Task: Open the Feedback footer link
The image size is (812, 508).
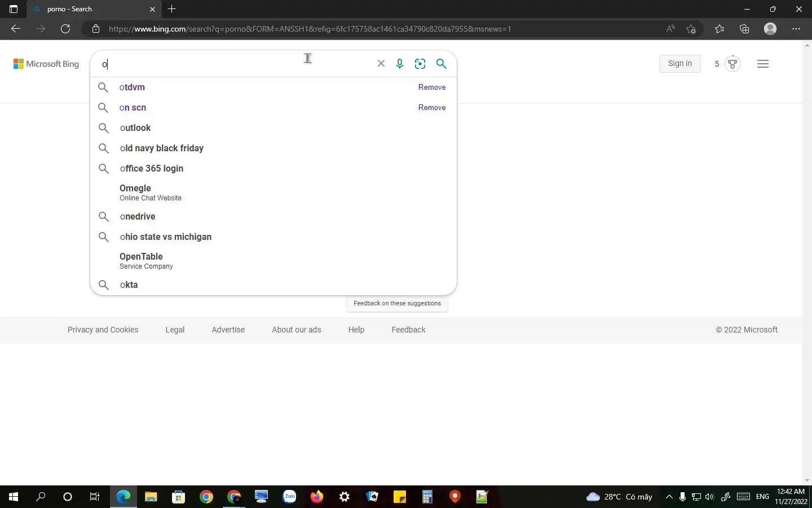Action: pos(408,330)
